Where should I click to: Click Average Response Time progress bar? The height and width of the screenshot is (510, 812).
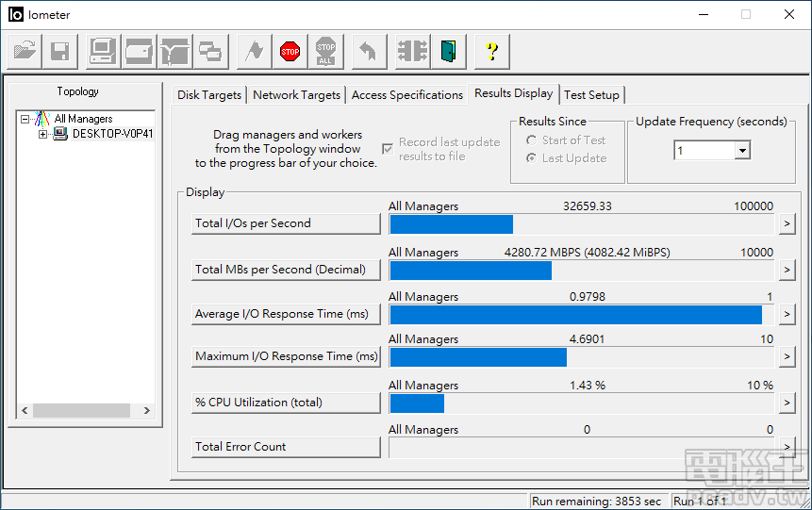pos(582,315)
